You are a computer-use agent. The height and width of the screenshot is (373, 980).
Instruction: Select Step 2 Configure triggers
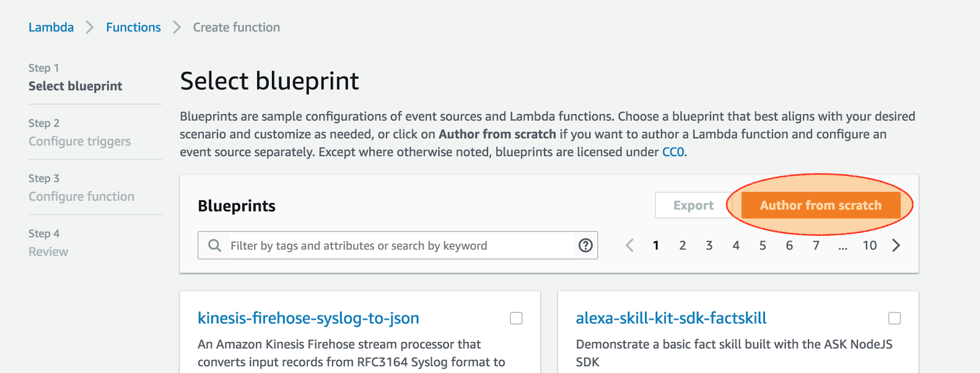[80, 132]
